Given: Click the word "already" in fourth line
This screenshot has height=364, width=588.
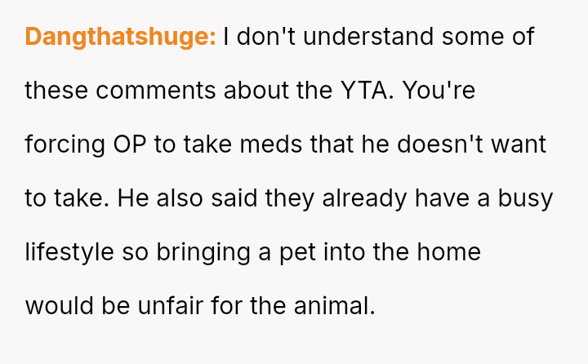Looking at the screenshot, I should pos(364,198).
